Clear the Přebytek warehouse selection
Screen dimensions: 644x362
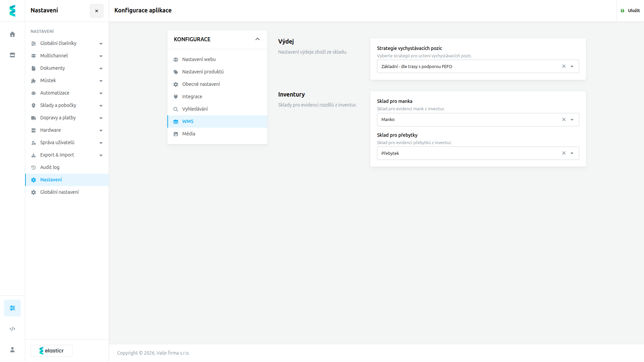point(564,153)
